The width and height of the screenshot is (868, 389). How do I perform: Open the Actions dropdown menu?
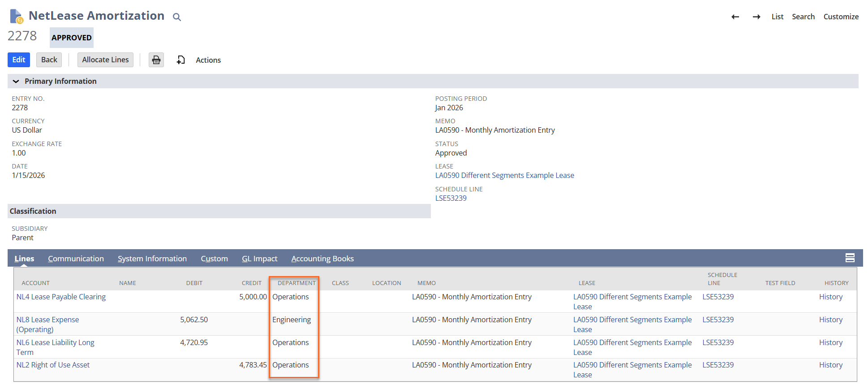click(208, 60)
